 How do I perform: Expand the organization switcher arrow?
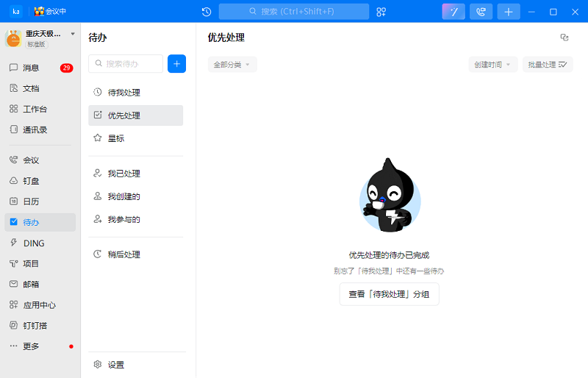click(73, 34)
